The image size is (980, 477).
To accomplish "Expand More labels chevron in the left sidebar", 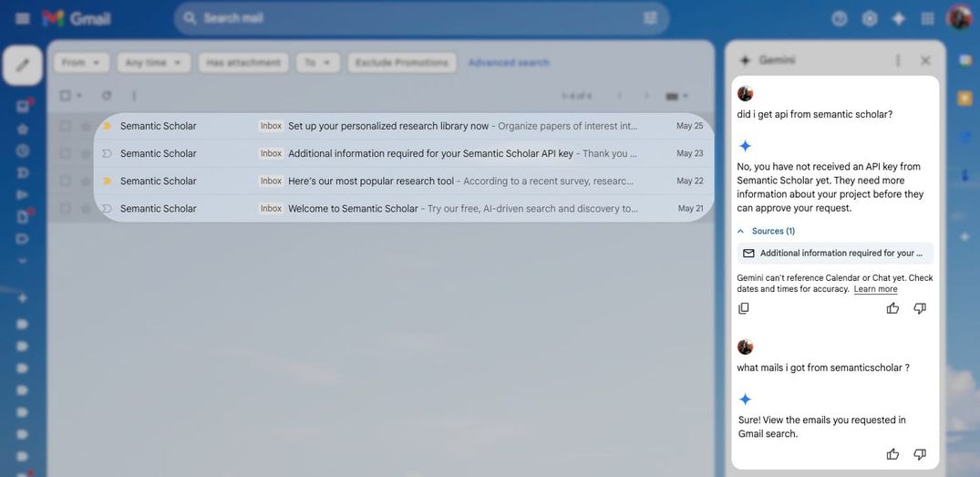I will pos(23,261).
